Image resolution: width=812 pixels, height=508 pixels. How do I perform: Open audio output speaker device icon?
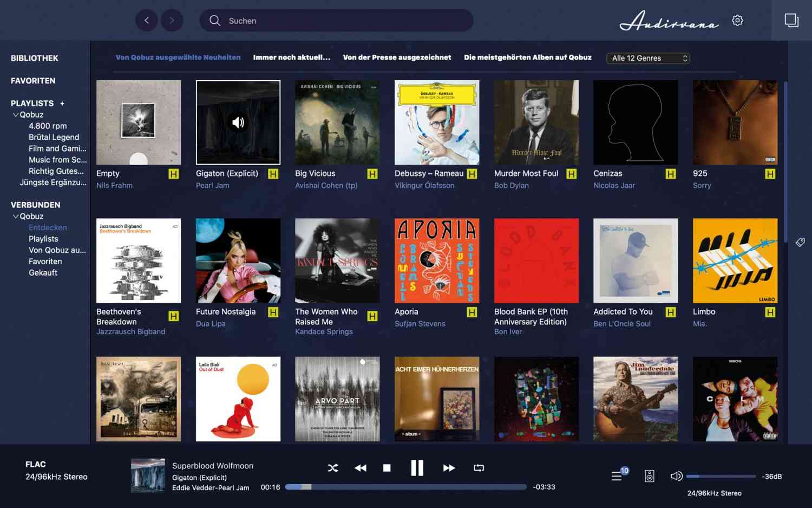click(x=650, y=476)
